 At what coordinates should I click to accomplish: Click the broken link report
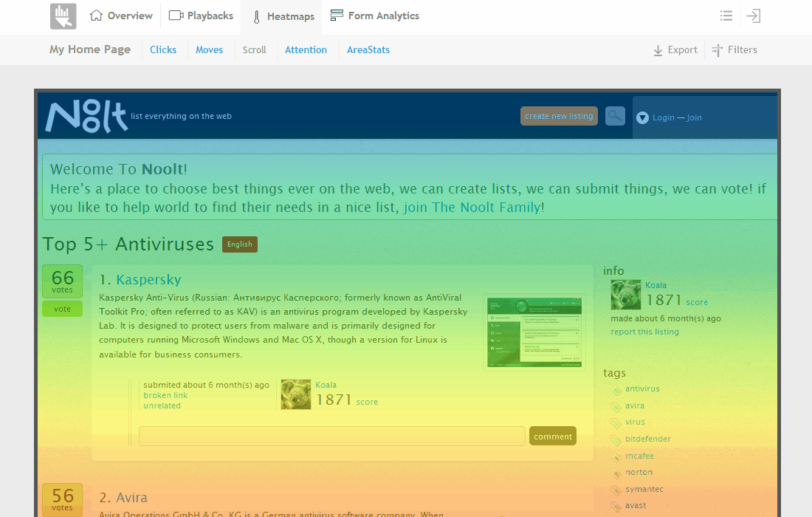pyautogui.click(x=165, y=395)
